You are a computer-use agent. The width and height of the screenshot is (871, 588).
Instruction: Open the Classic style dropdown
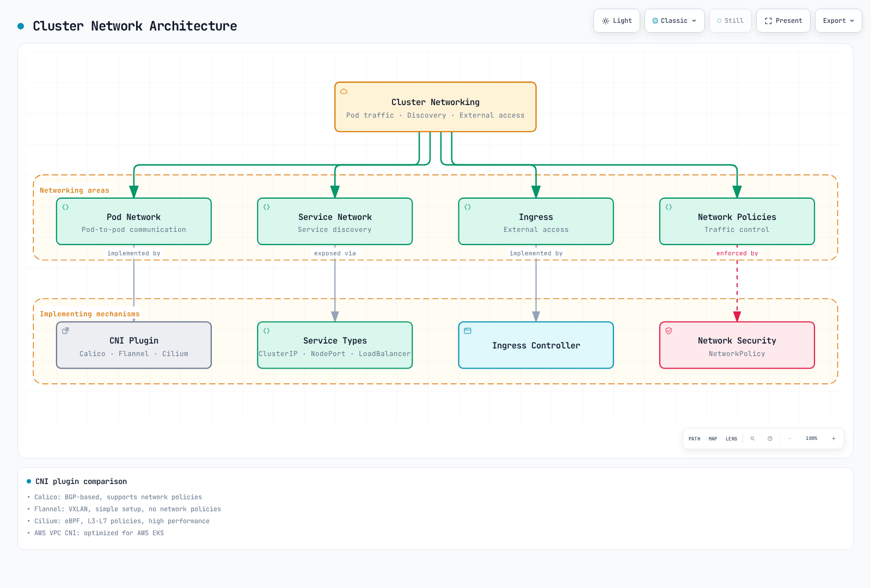tap(675, 21)
